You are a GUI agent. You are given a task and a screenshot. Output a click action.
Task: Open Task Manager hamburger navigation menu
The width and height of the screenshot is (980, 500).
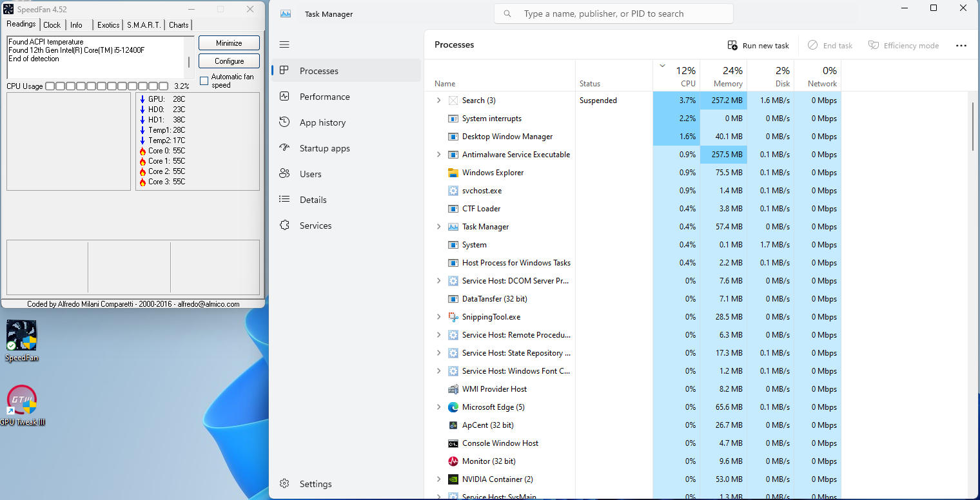284,44
